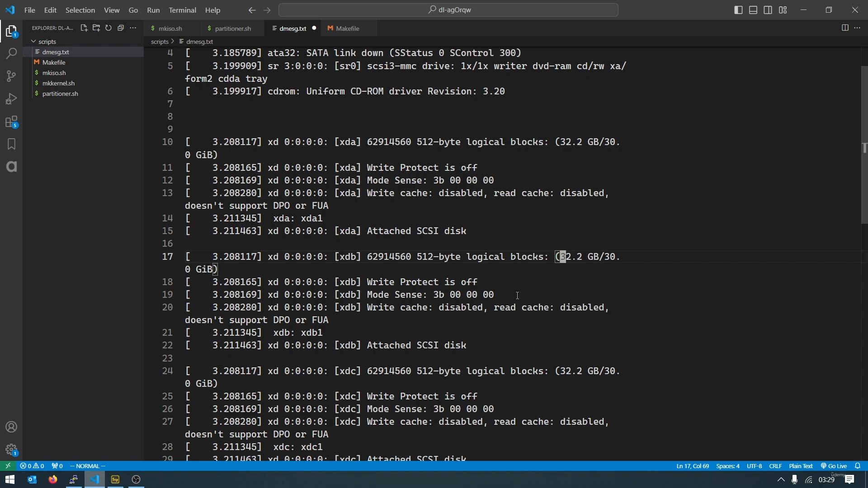Image resolution: width=868 pixels, height=488 pixels.
Task: Open Firefox from the taskbar
Action: click(53, 479)
